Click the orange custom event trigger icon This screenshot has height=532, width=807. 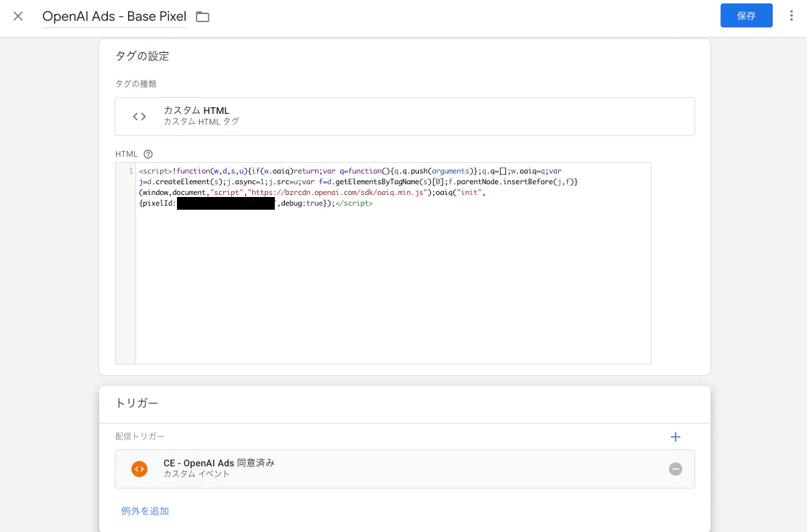[139, 469]
